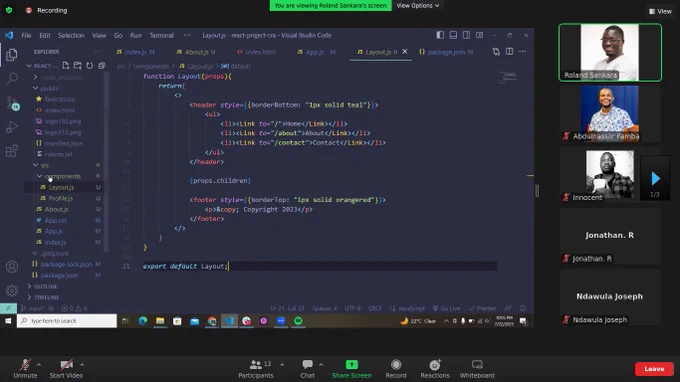Open audio options arrow next to Unmute

[x=39, y=365]
